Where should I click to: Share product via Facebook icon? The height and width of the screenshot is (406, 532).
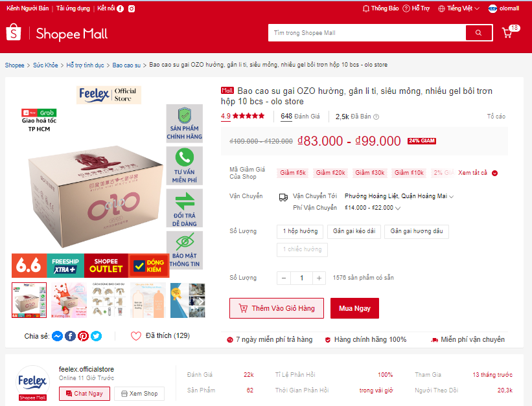coord(70,336)
